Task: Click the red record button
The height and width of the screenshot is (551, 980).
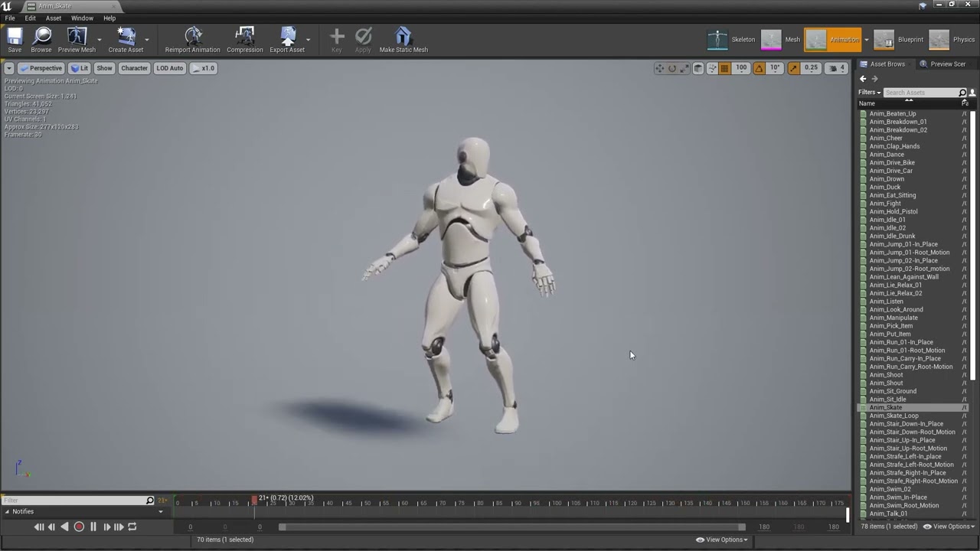Action: [79, 527]
